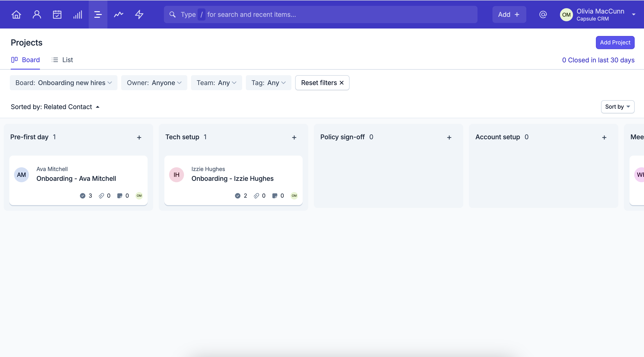Image resolution: width=644 pixels, height=357 pixels.
Task: Click the AM avatar circle
Action: 21,175
